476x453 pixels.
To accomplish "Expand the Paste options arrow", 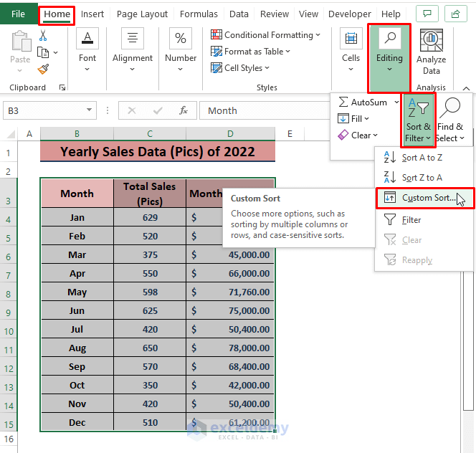I will click(x=20, y=71).
